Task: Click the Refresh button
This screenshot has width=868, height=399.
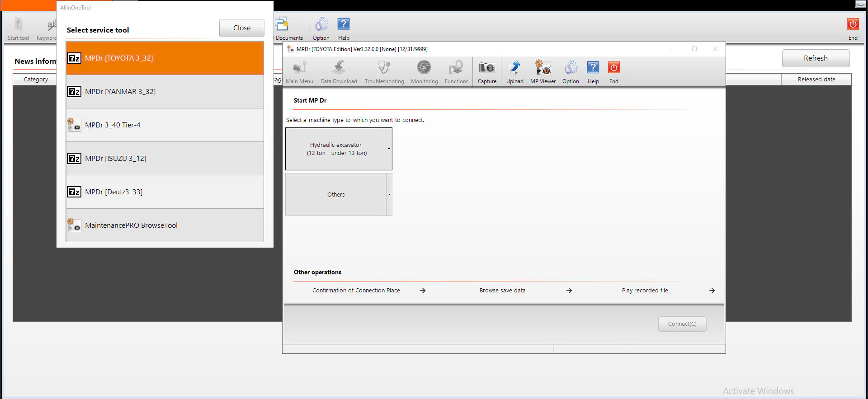Action: click(816, 58)
